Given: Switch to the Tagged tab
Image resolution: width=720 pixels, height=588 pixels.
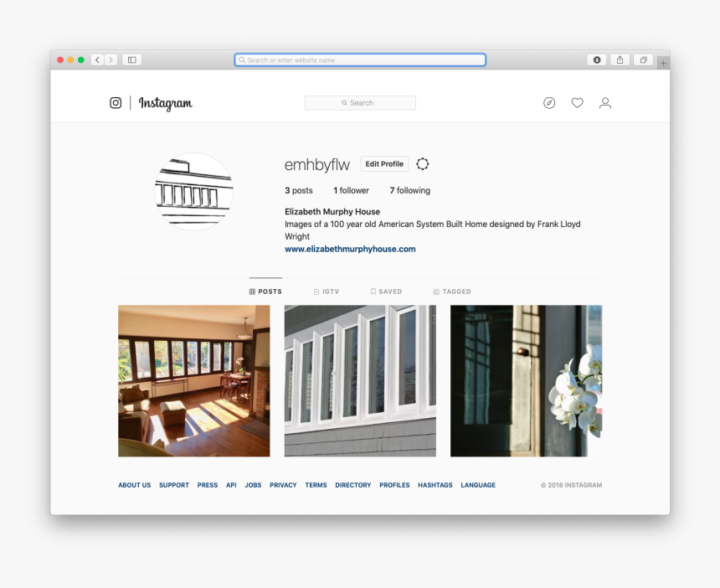Looking at the screenshot, I should (x=452, y=291).
